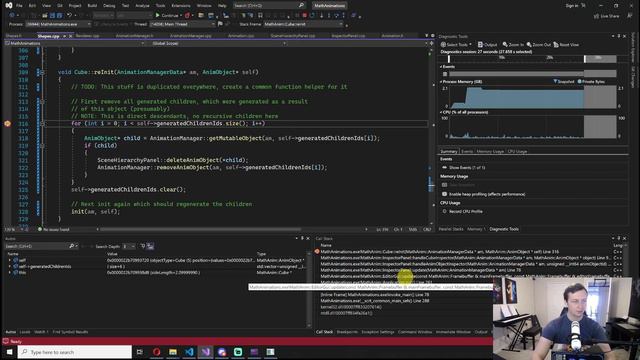This screenshot has height=360, width=640.
Task: Open the Select Tools dropdown
Action: pos(457,44)
